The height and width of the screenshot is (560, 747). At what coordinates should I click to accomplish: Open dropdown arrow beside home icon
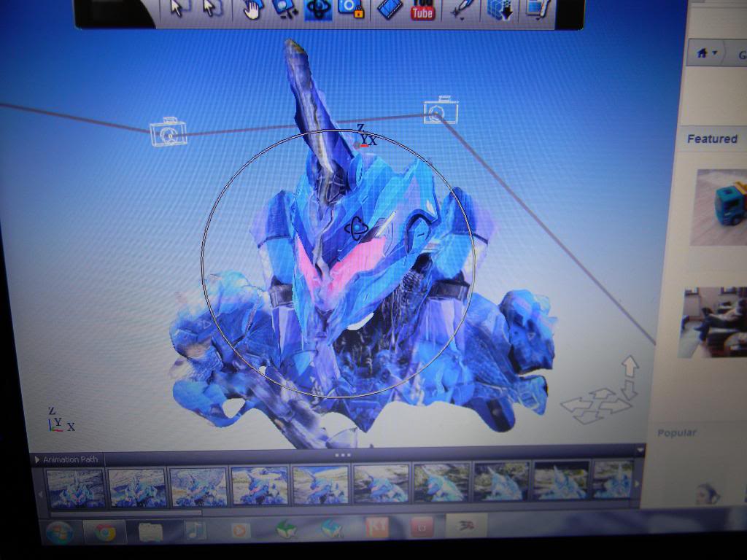714,53
